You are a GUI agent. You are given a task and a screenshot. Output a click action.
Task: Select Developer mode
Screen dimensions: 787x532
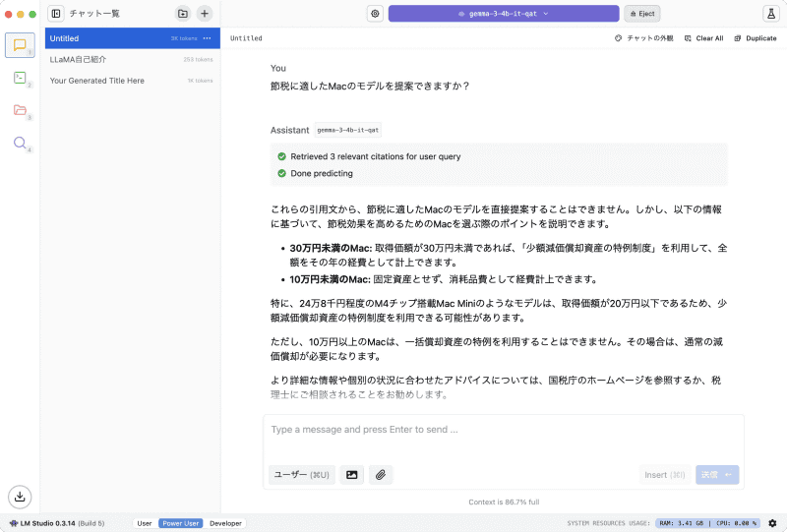(225, 523)
